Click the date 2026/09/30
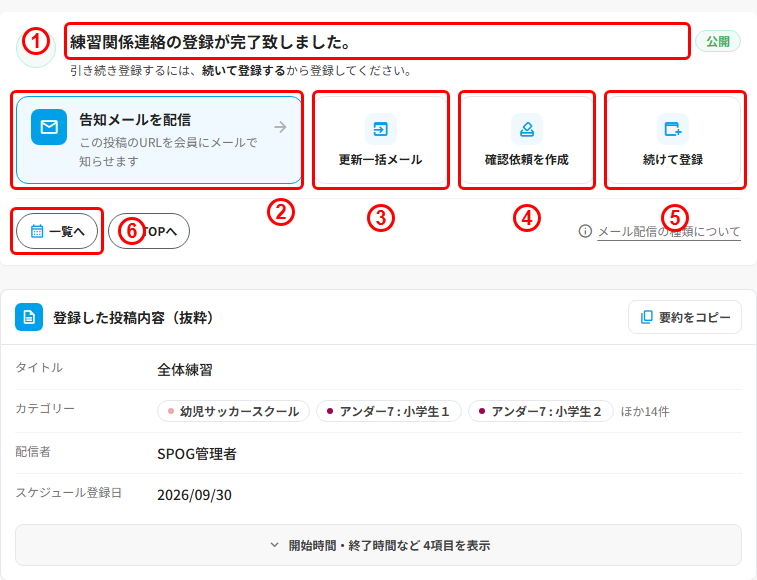The height and width of the screenshot is (580, 757). point(195,495)
